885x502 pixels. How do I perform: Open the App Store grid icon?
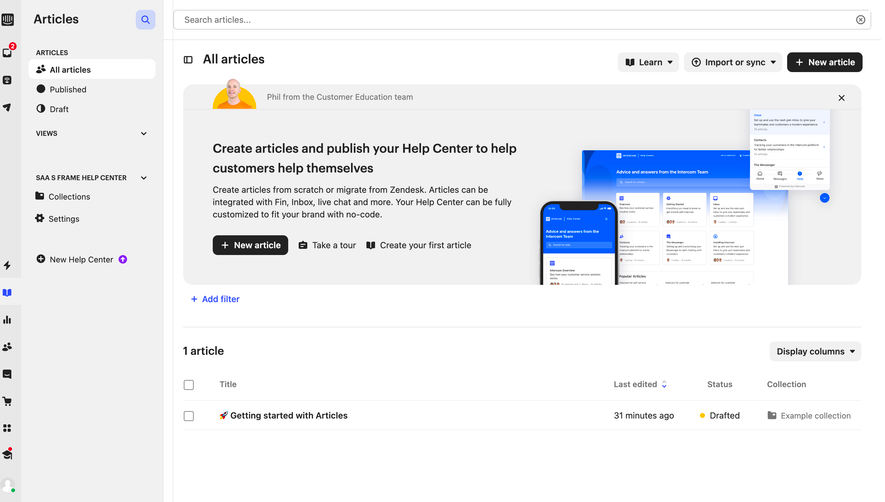point(7,428)
